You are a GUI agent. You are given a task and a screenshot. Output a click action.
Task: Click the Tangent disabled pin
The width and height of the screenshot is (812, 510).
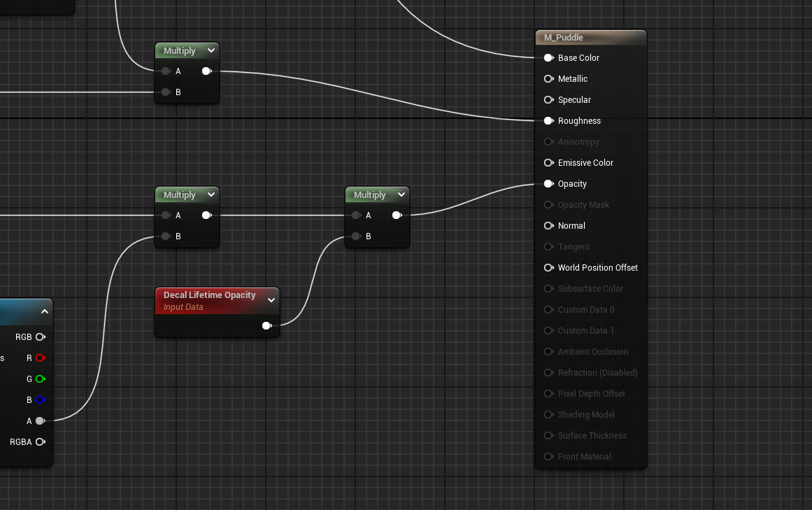549,246
